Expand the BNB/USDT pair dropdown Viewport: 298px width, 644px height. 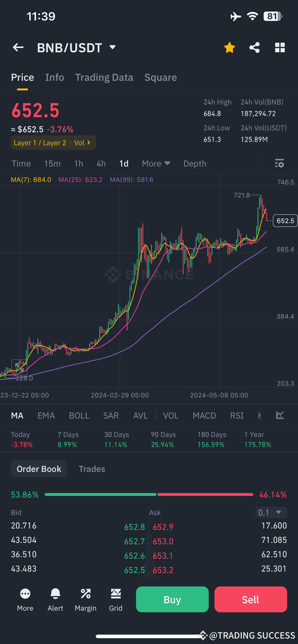click(112, 47)
